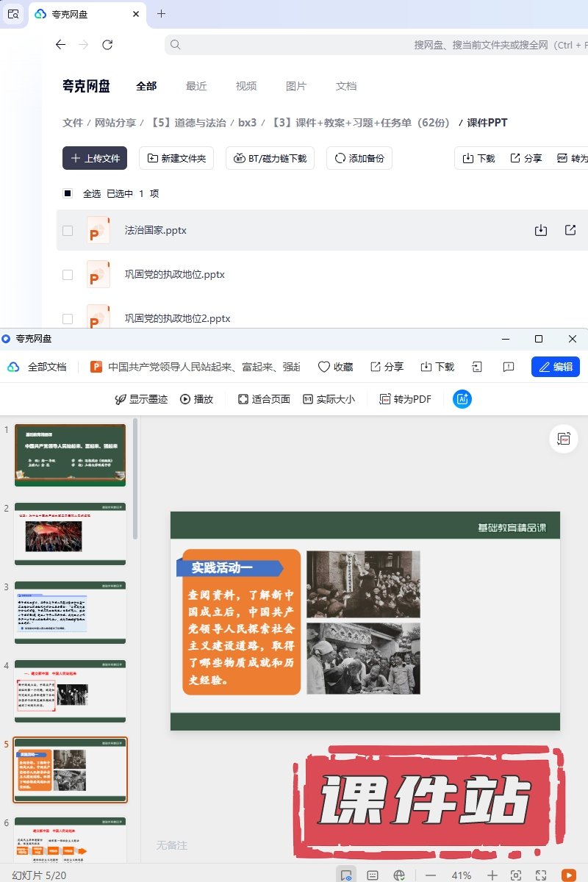Navigate to the bx3 breadcrumb folder
This screenshot has height=882, width=588.
247,123
